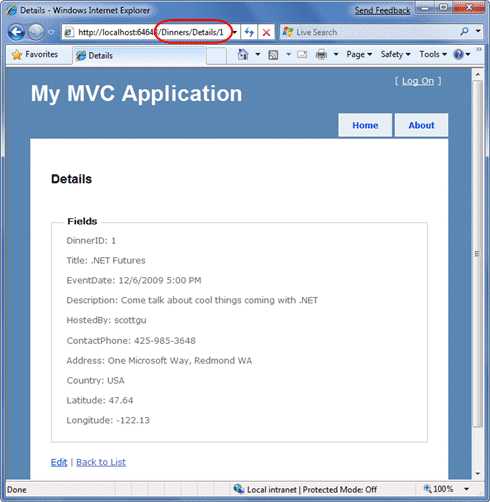This screenshot has height=502, width=490.
Task: Click the RSS feeds icon
Action: coord(273,55)
